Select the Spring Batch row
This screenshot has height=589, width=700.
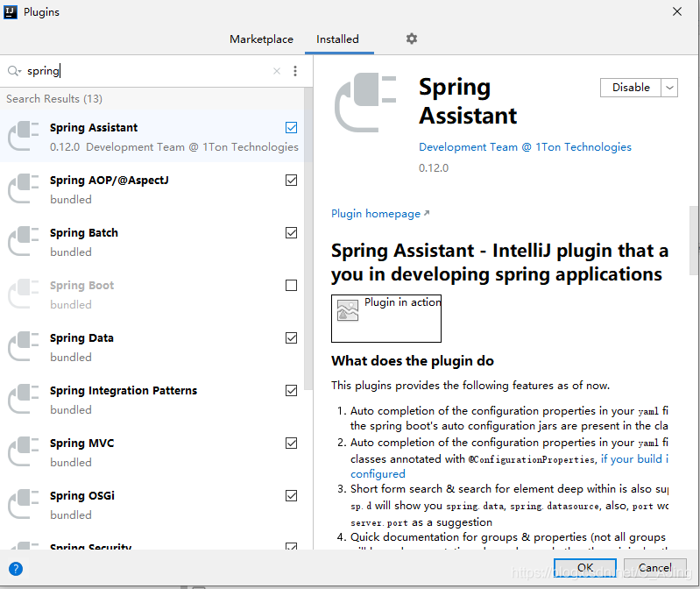[x=152, y=242]
